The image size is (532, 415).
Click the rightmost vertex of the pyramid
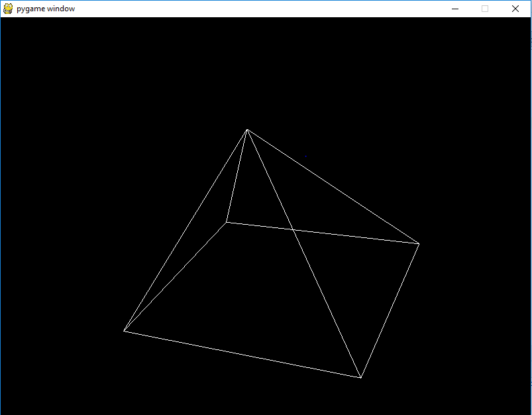[x=419, y=243]
